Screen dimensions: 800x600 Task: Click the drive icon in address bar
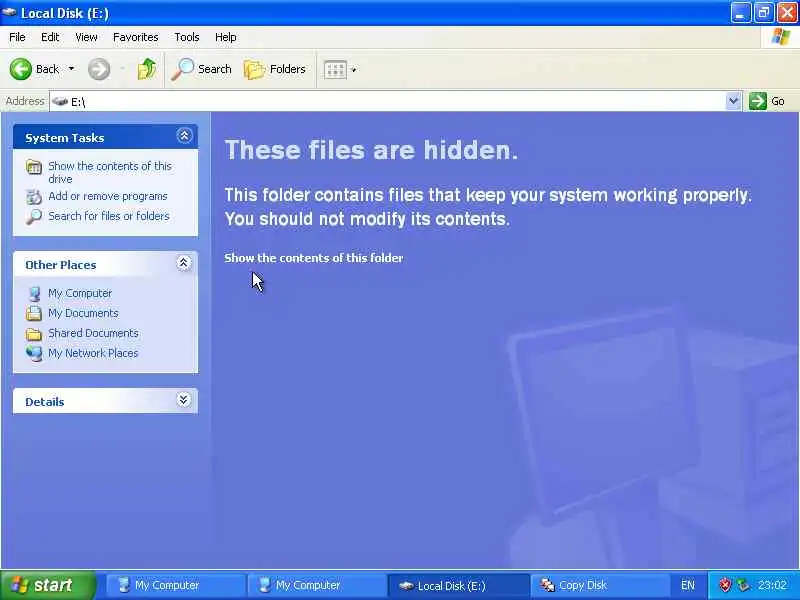tap(60, 102)
